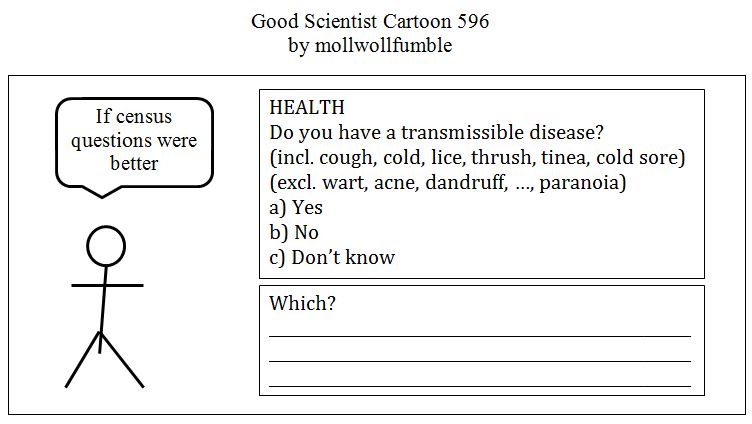
Task: Click the stick figure's right leg
Action: [122, 360]
